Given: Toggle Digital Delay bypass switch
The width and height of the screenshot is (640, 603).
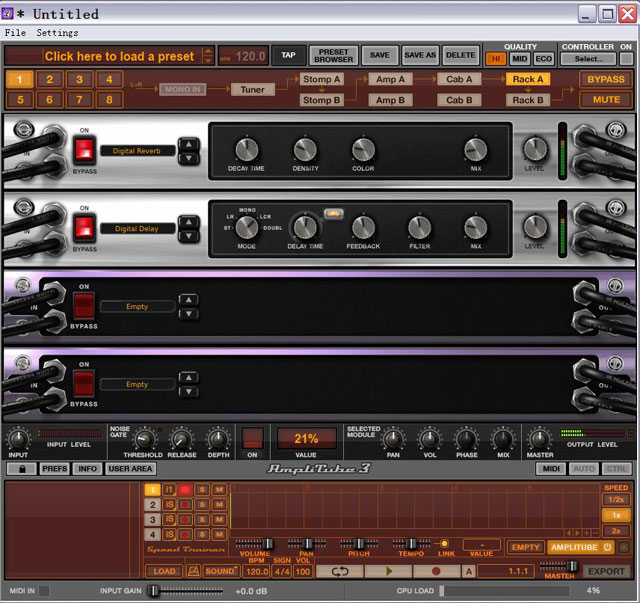Looking at the screenshot, I should coord(84,227).
